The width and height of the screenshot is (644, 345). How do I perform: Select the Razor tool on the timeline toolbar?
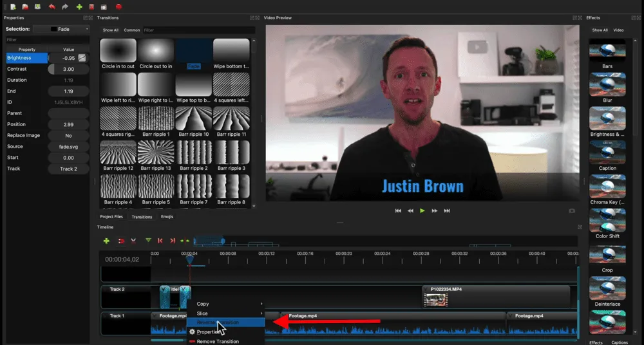point(133,241)
